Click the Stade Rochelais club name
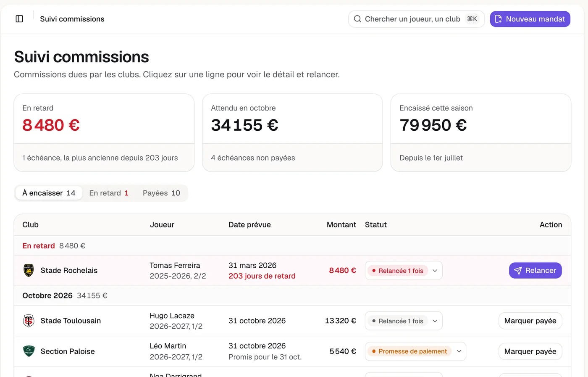 point(69,271)
